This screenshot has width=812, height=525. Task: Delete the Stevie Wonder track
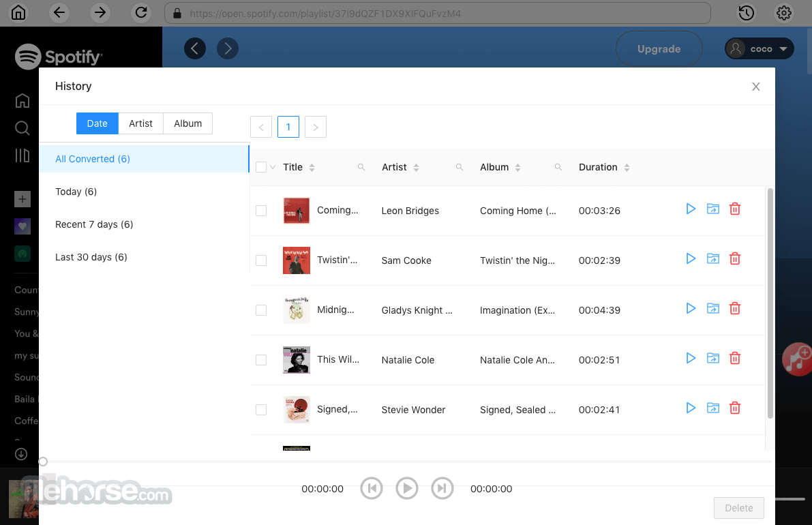pyautogui.click(x=735, y=408)
